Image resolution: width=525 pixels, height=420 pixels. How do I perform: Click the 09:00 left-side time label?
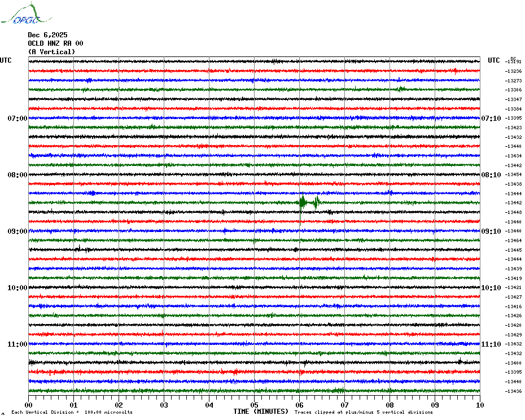17,231
